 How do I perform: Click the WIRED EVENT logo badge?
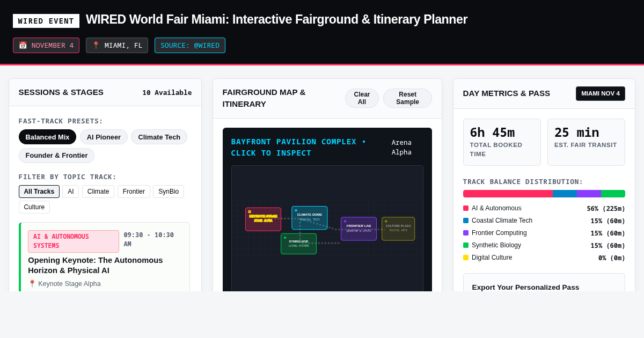pyautogui.click(x=46, y=21)
